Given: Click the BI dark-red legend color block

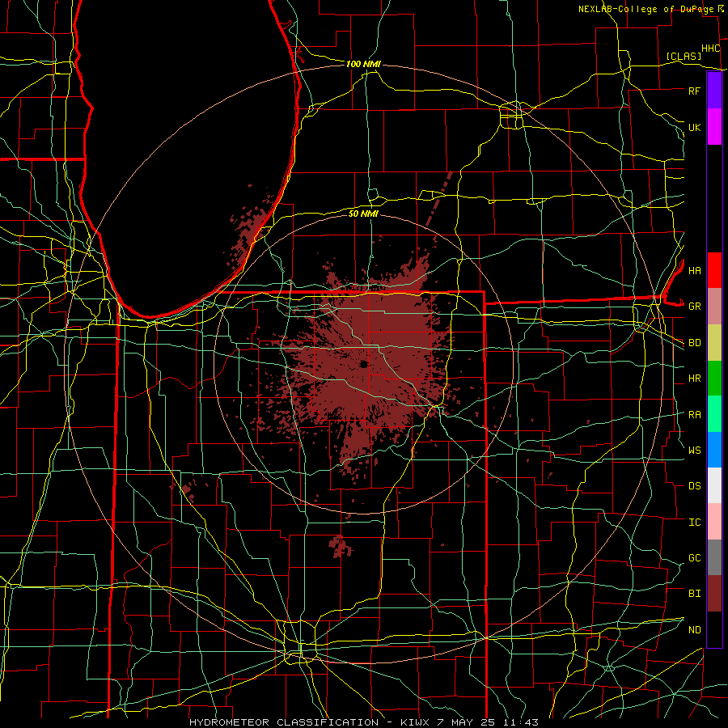Looking at the screenshot, I should 714,594.
